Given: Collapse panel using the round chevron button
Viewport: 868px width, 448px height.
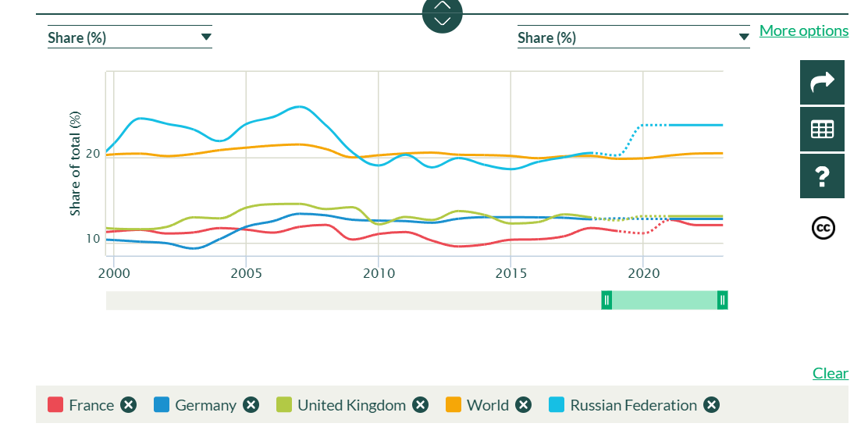Looking at the screenshot, I should coord(443,13).
